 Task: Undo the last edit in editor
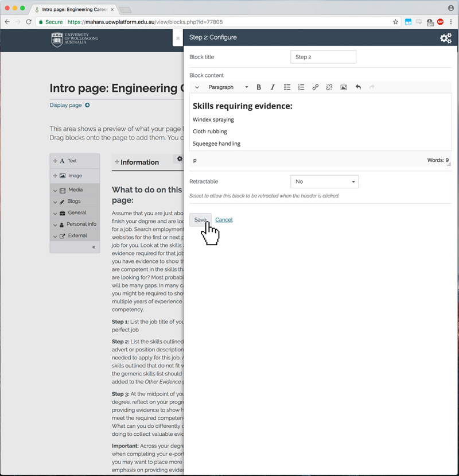point(358,87)
